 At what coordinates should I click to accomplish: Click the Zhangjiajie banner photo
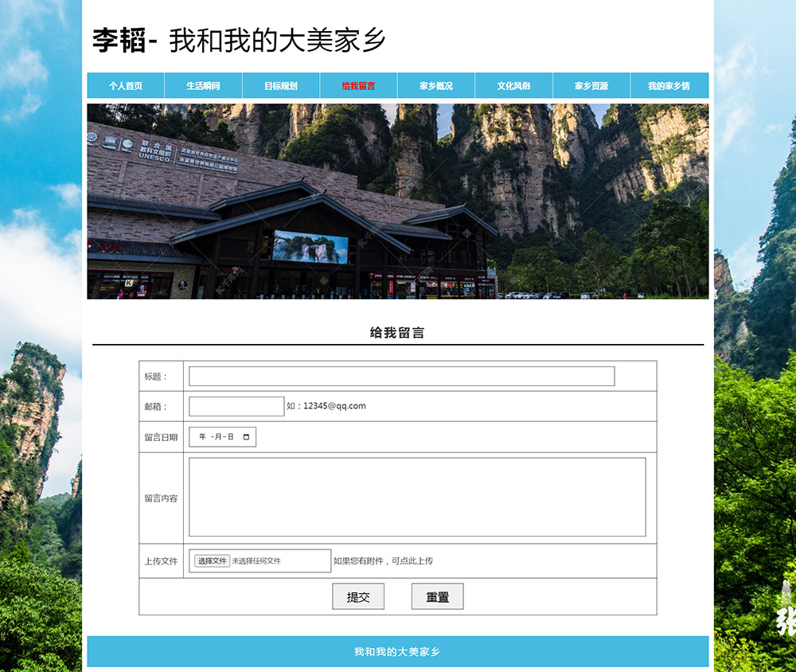[397, 201]
